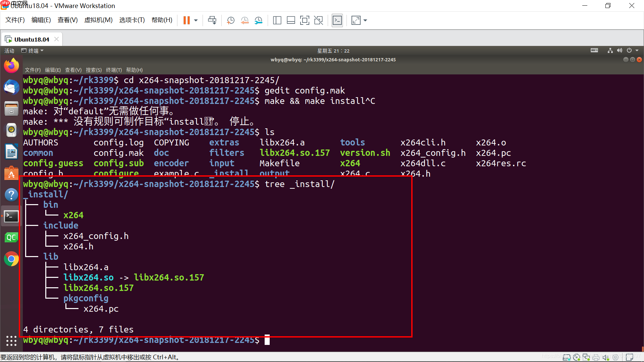Revert the VM to its last snapshot

(245, 20)
